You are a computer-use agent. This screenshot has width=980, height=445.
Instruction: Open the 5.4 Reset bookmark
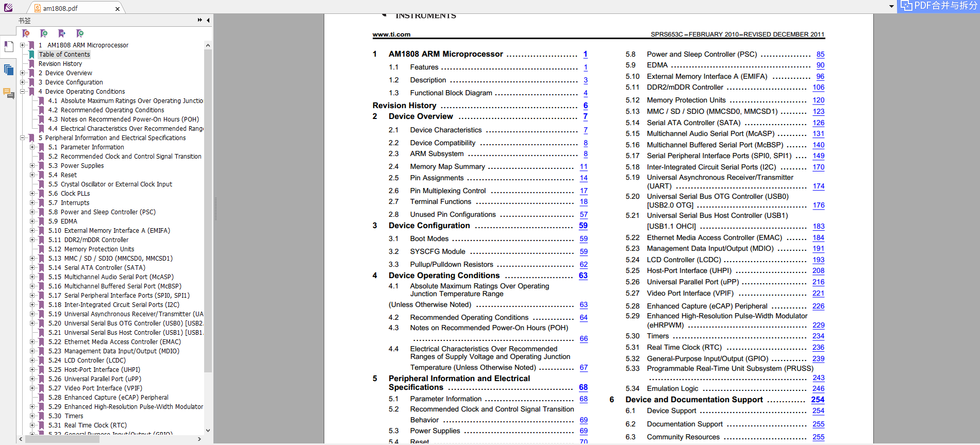[x=62, y=175]
